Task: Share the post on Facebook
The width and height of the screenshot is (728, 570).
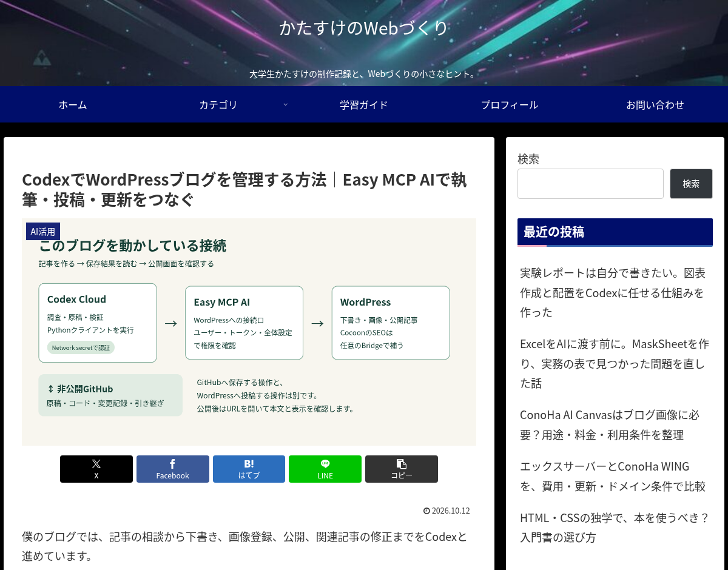Action: 172,469
